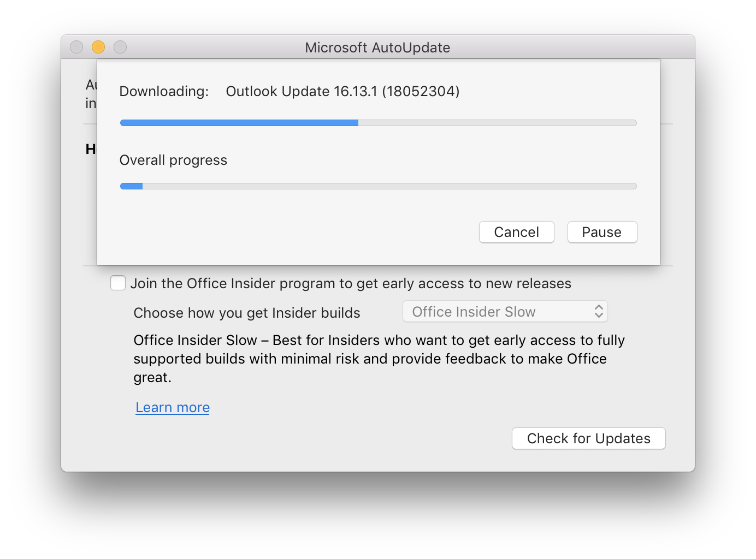Pause the Outlook update download

click(602, 232)
